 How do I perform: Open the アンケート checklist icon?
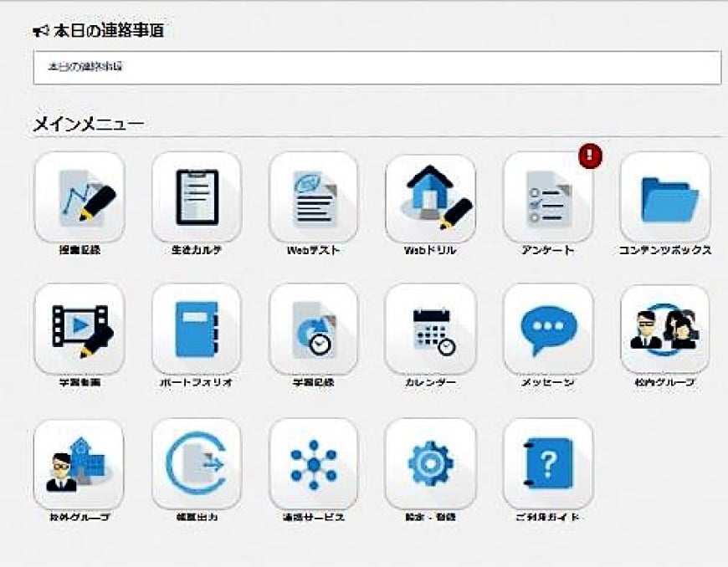coord(548,197)
